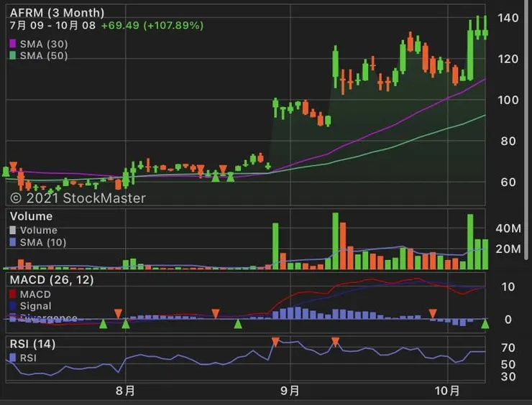Click the RSI axis value 70
The height and width of the screenshot is (405, 532).
[x=508, y=348]
